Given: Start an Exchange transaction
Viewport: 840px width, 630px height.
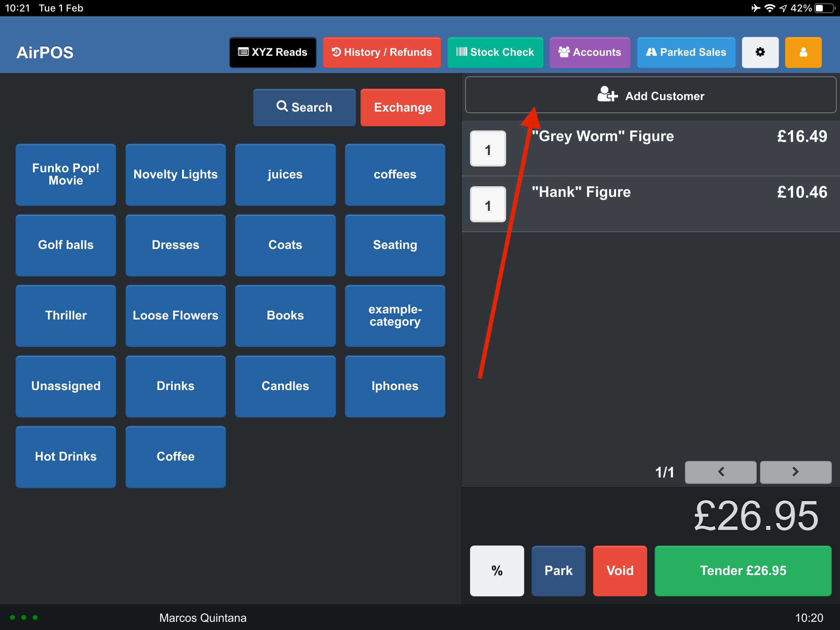Looking at the screenshot, I should [x=402, y=107].
